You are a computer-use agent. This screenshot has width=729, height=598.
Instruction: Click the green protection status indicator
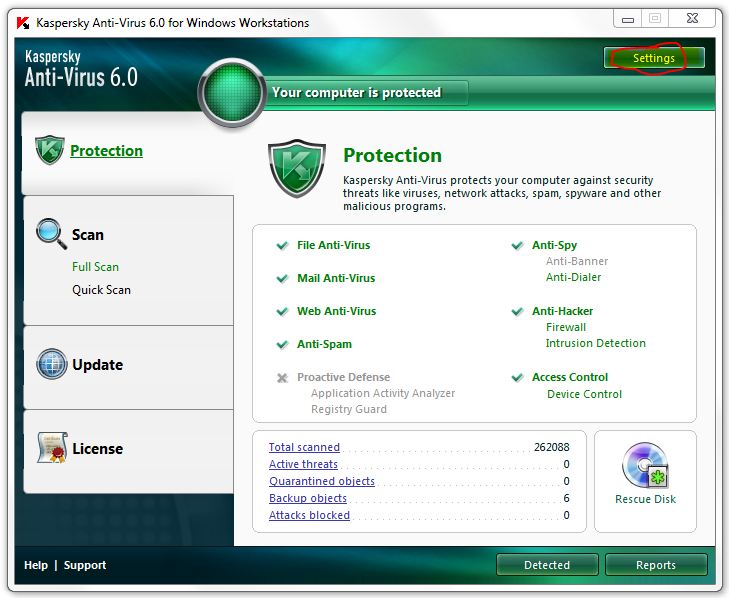pyautogui.click(x=232, y=93)
